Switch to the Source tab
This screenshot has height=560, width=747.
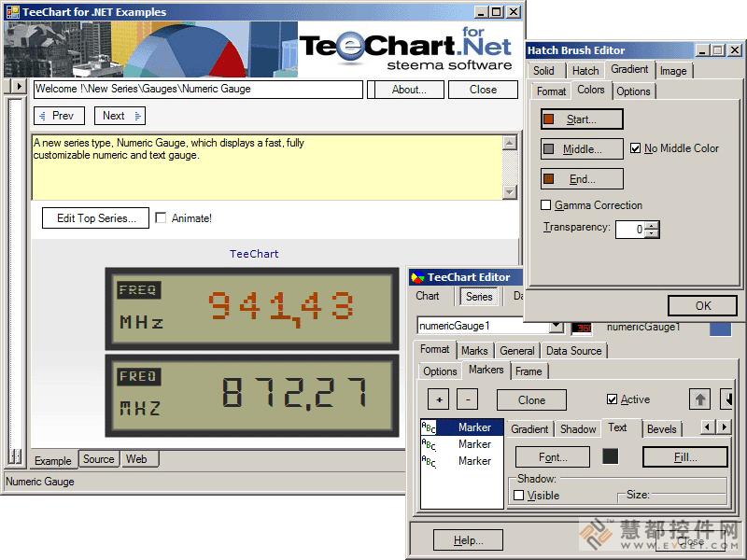[x=99, y=459]
